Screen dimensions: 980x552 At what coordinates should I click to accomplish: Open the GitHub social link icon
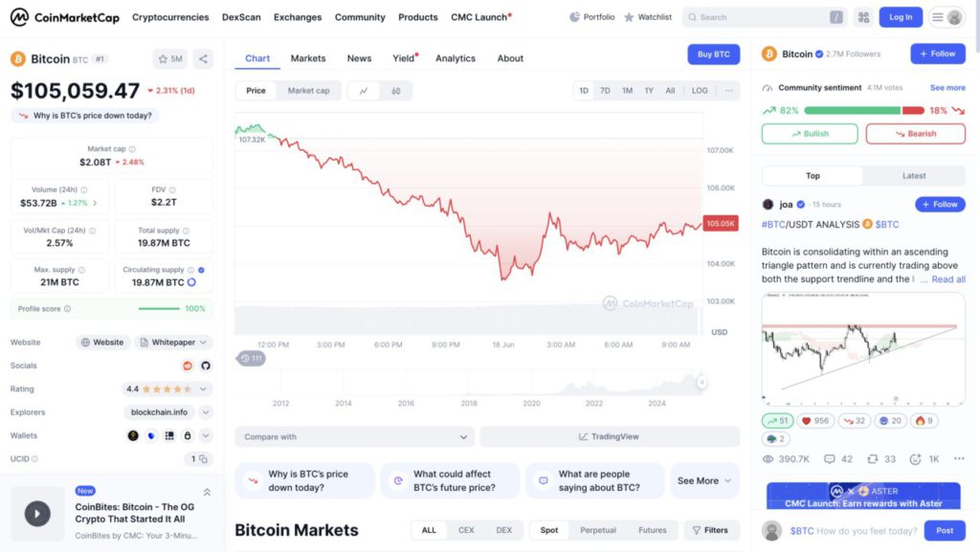206,365
